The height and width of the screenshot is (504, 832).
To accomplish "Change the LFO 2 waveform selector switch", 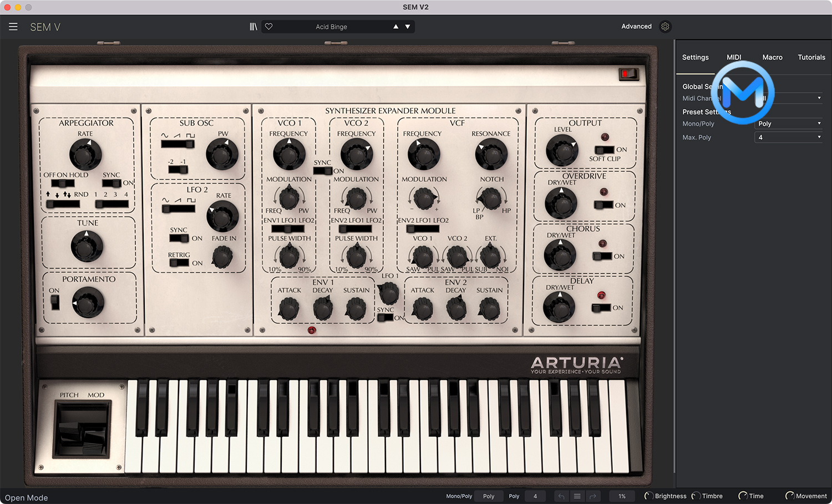I will [178, 209].
